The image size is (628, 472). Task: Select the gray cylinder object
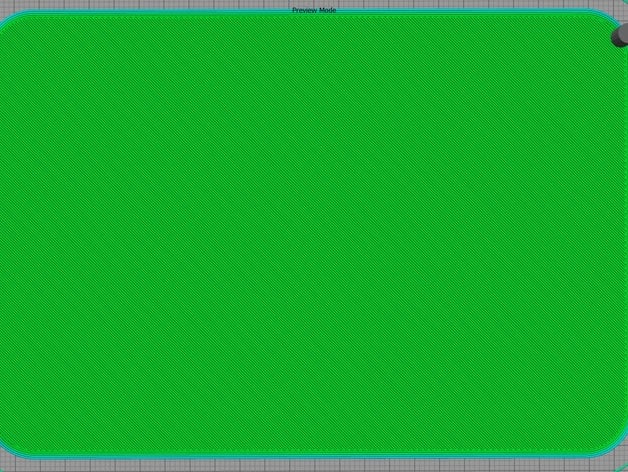620,35
